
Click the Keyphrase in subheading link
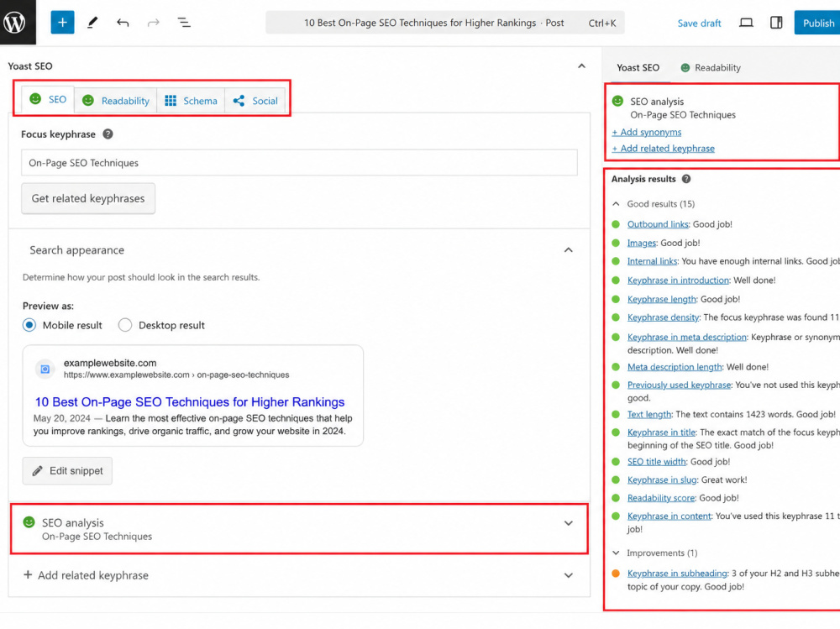(x=677, y=574)
